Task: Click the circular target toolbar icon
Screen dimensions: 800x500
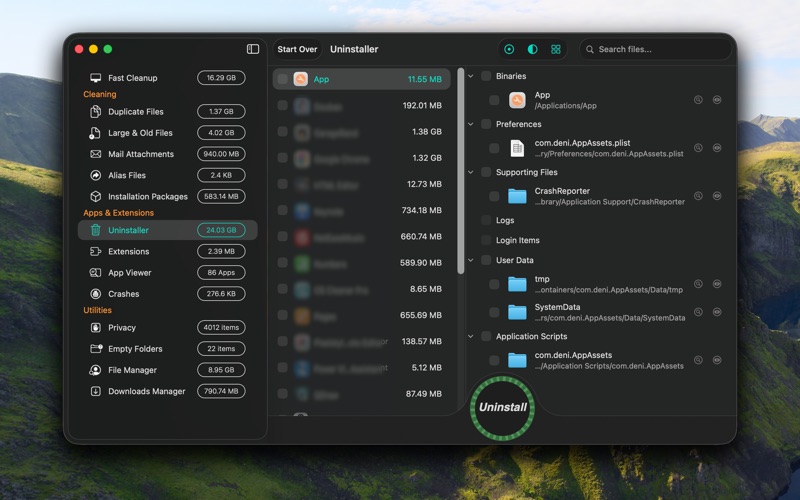Action: click(509, 49)
